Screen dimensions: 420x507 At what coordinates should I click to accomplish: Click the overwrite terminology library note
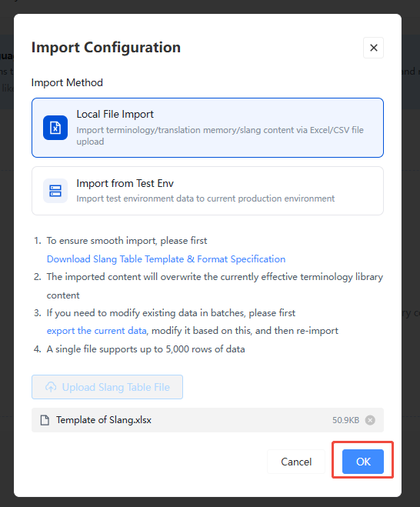point(215,286)
